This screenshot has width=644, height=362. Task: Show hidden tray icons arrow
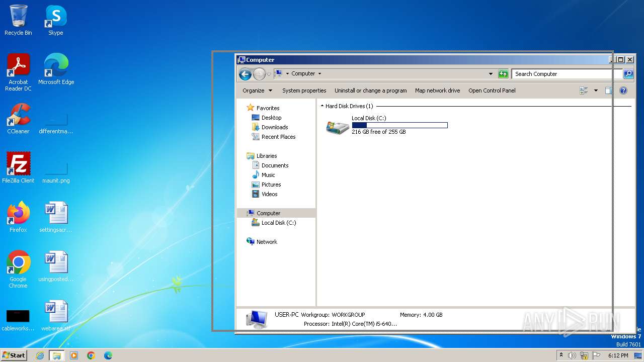point(561,355)
